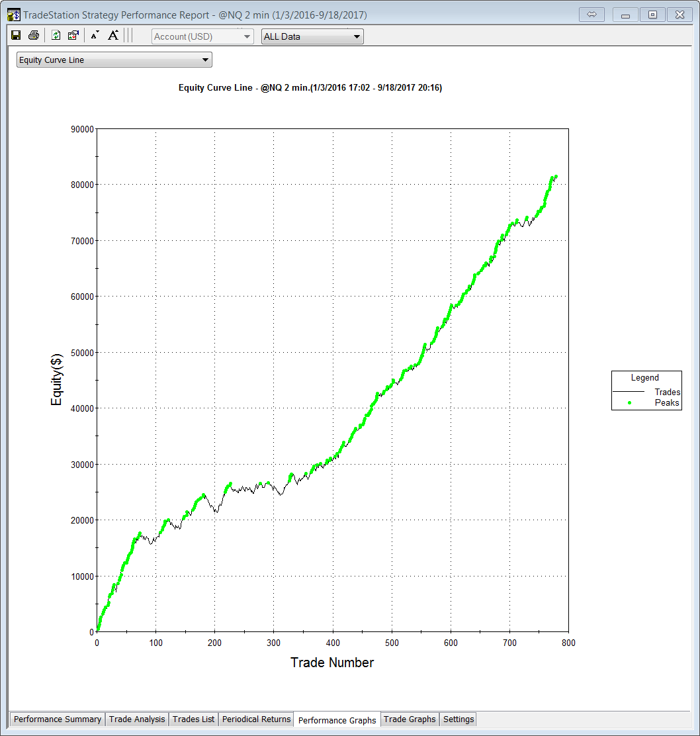Click the Save report floppy disk icon
Image resolution: width=700 pixels, height=736 pixels.
click(16, 36)
